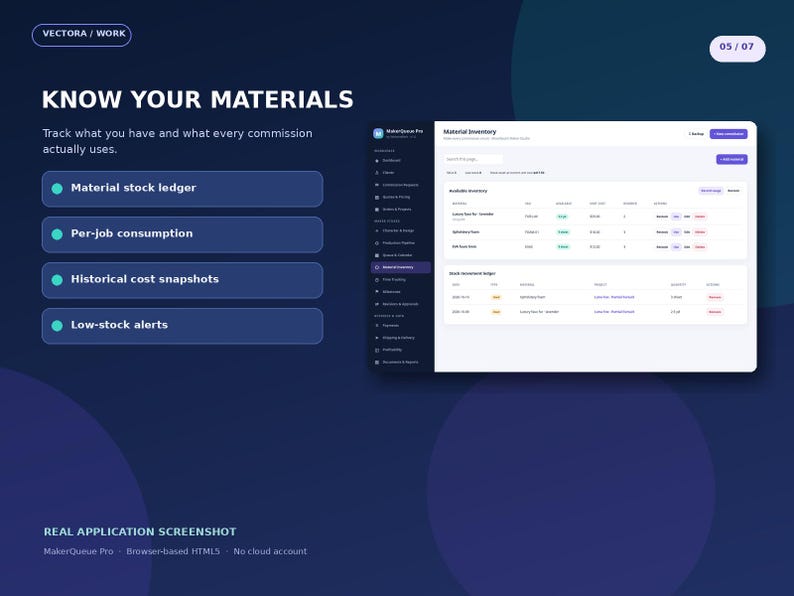Click the Queue & Calendar sidebar icon

(x=377, y=255)
